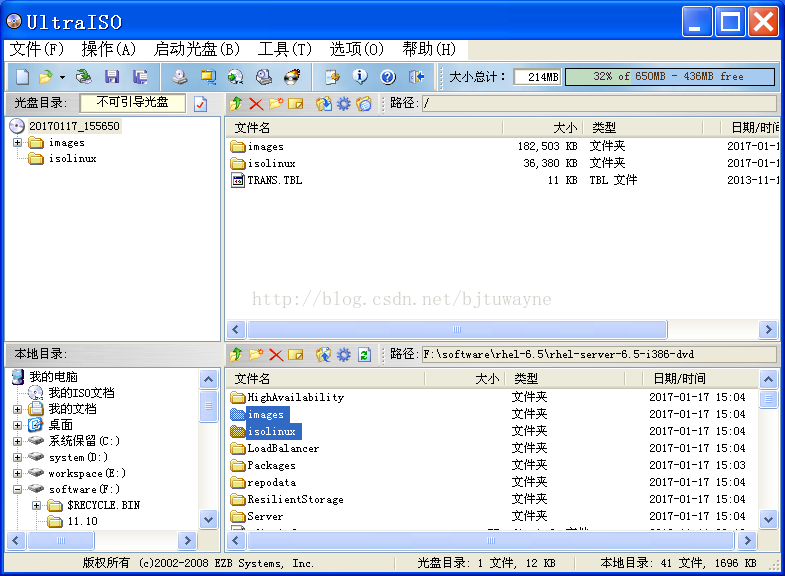Click green Refresh icon in local pane toolbar
The width and height of the screenshot is (785, 576).
click(x=364, y=355)
